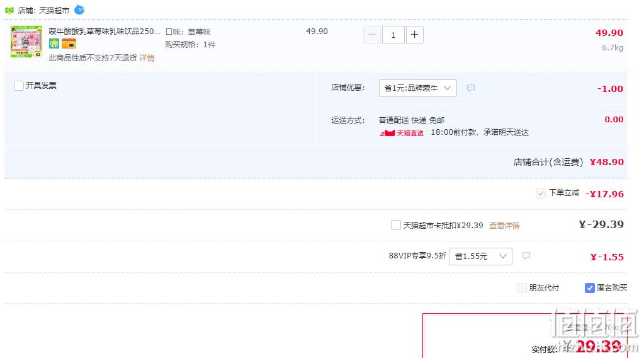
Task: Enable the 朋友代付 checkbox
Action: pyautogui.click(x=522, y=287)
